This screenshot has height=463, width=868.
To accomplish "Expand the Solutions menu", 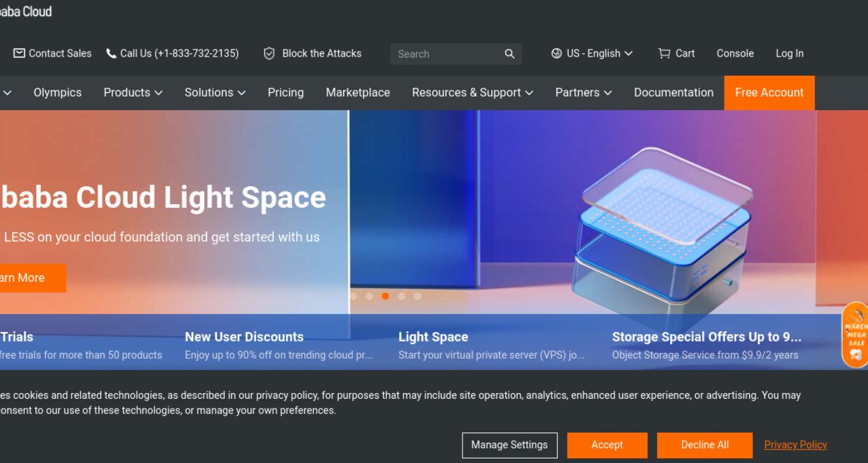I will tap(215, 92).
